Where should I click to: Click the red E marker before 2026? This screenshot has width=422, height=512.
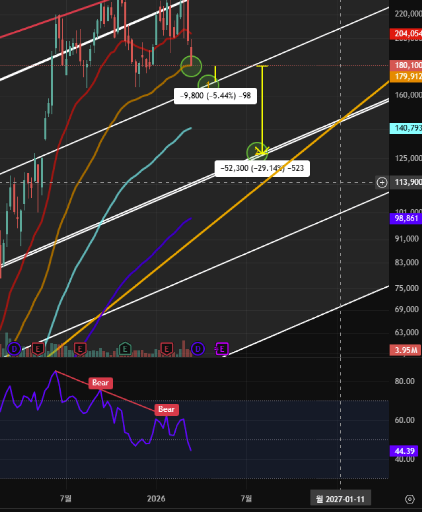coord(167,349)
